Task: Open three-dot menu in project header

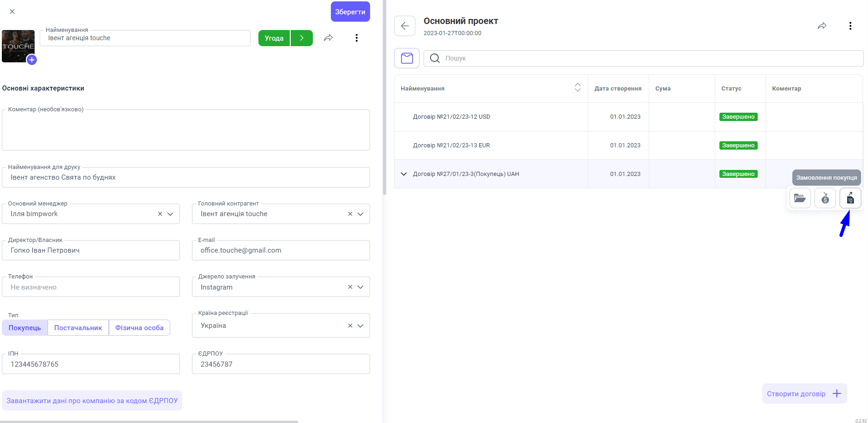Action: point(850,26)
